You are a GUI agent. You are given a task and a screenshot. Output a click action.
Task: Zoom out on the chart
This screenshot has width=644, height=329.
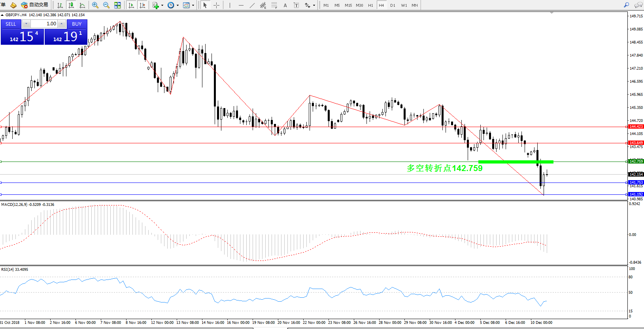click(x=106, y=5)
